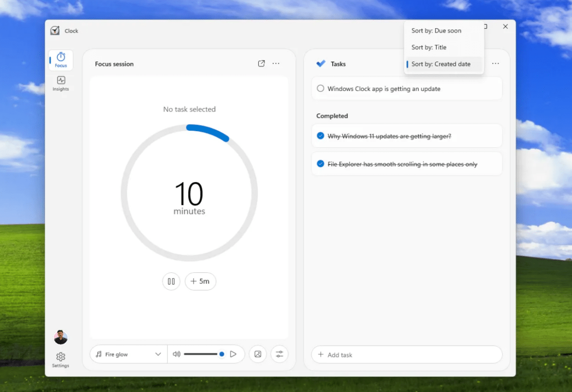Click the user profile avatar
572x392 pixels.
point(61,337)
